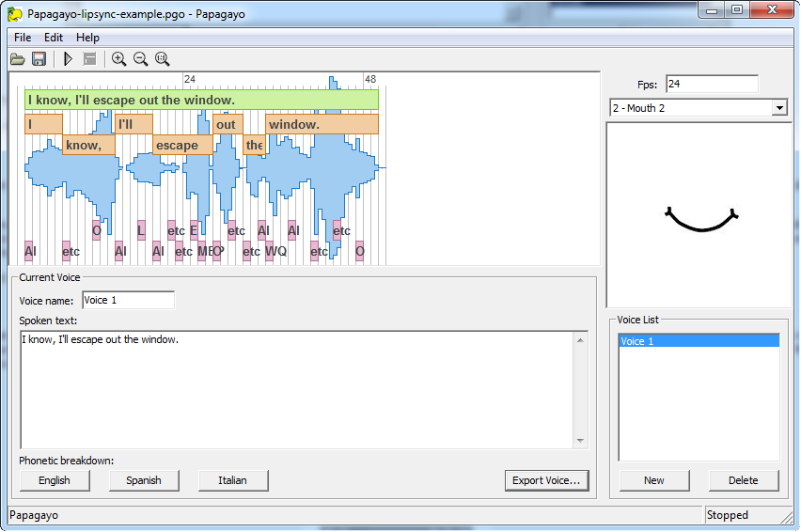Click the down arrow of the Spoken text scrollbar
The image size is (801, 532).
580,441
